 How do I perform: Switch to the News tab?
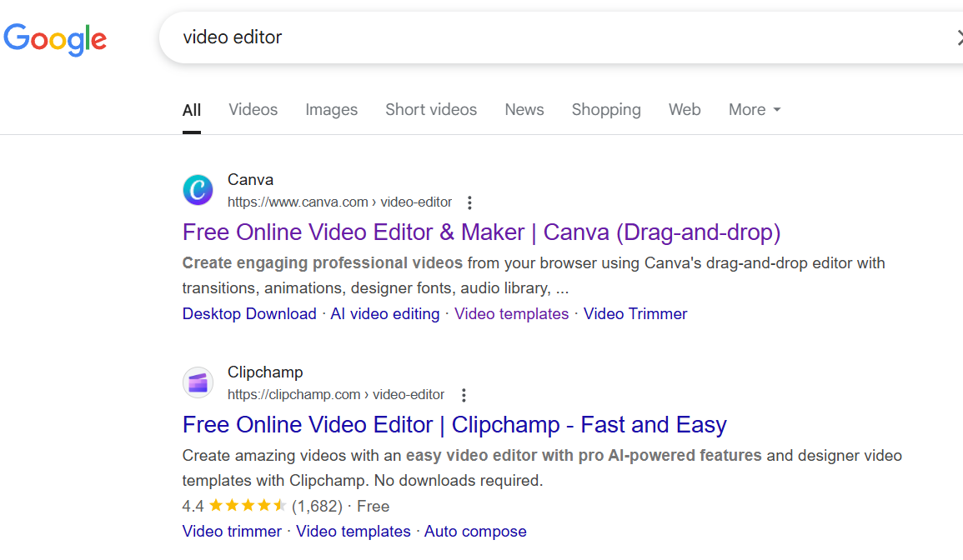click(x=524, y=110)
